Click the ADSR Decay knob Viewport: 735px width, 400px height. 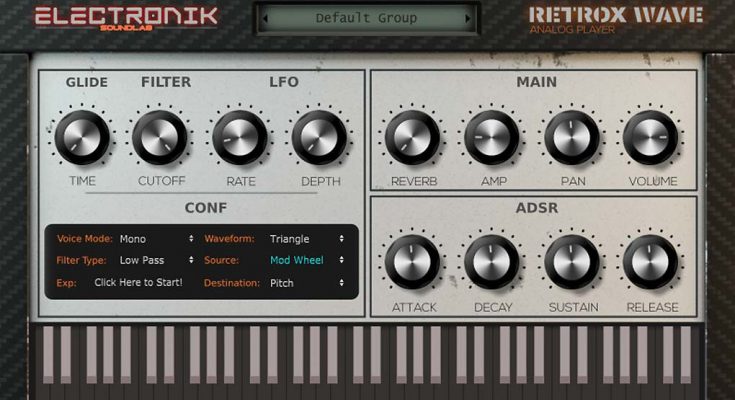[492, 262]
